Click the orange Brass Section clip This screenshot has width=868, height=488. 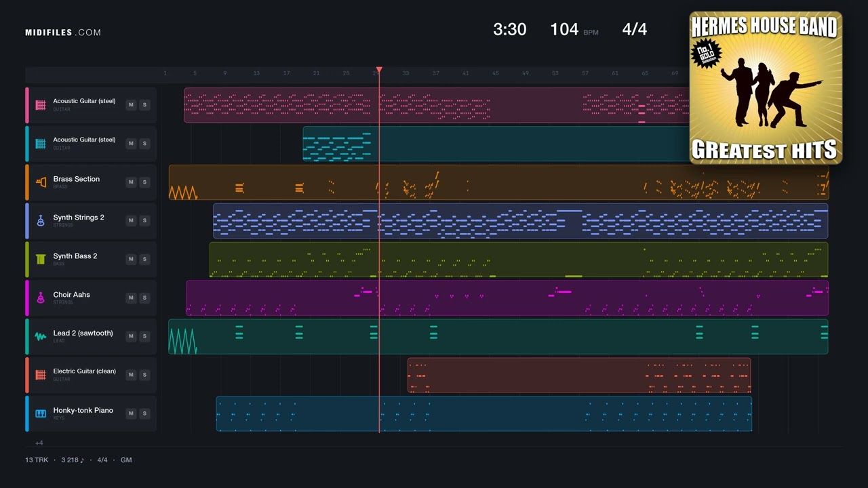pyautogui.click(x=498, y=182)
